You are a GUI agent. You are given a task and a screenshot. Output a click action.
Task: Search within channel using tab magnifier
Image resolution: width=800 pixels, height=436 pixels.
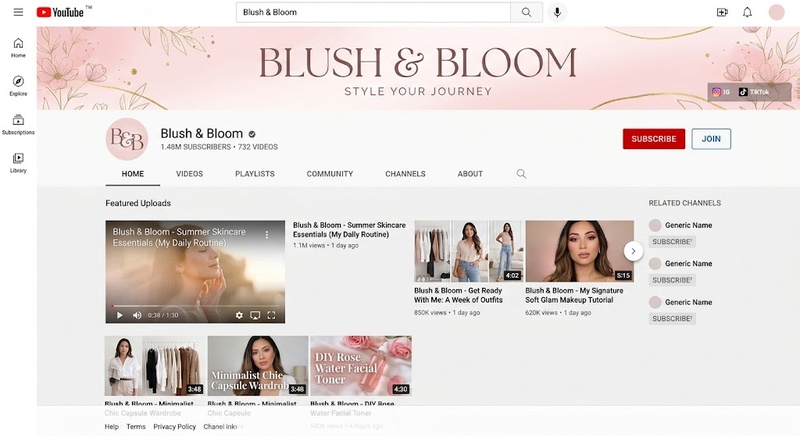pyautogui.click(x=521, y=174)
